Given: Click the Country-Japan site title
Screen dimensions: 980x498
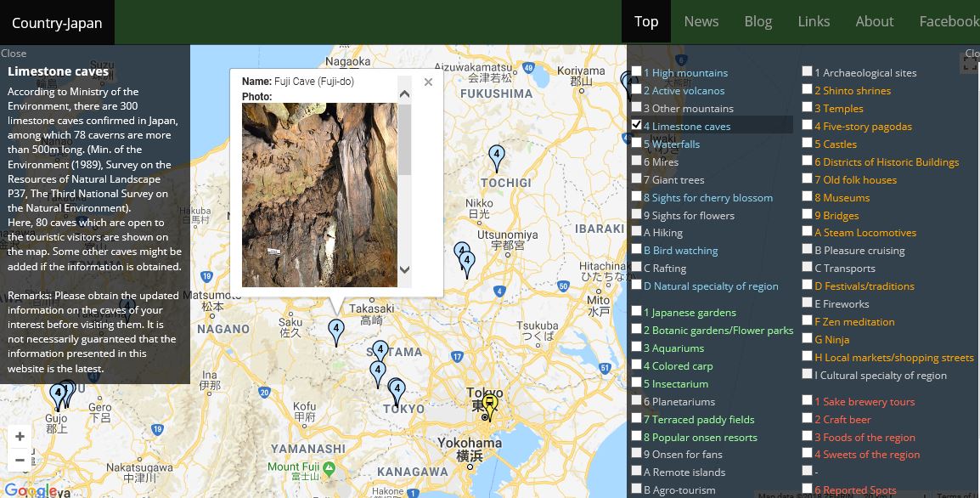Looking at the screenshot, I should point(57,23).
